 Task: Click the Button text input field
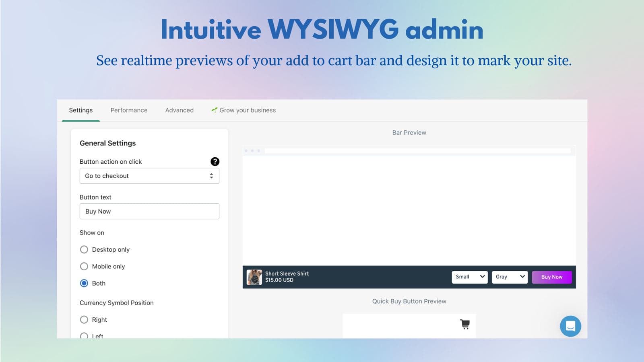pyautogui.click(x=149, y=211)
